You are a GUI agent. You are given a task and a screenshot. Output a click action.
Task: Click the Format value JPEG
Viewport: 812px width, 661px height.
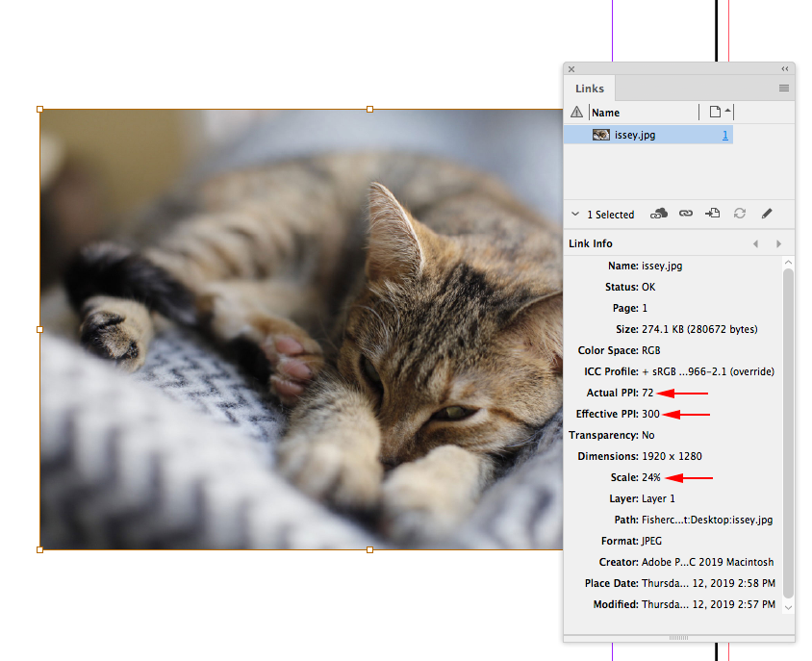651,542
